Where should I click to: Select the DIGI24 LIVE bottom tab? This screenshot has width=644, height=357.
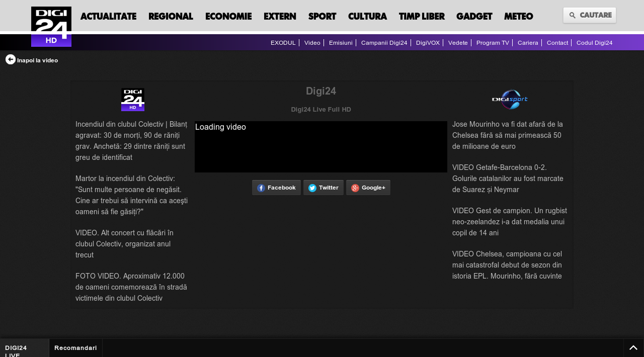(24, 348)
